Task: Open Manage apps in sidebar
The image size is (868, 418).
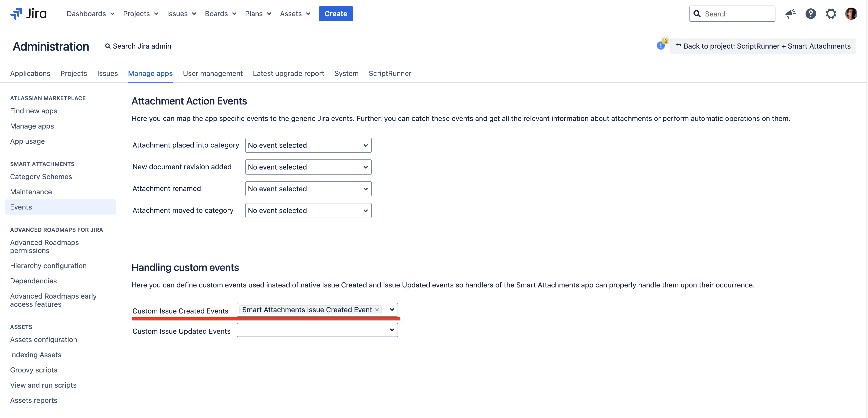Action: click(x=32, y=126)
